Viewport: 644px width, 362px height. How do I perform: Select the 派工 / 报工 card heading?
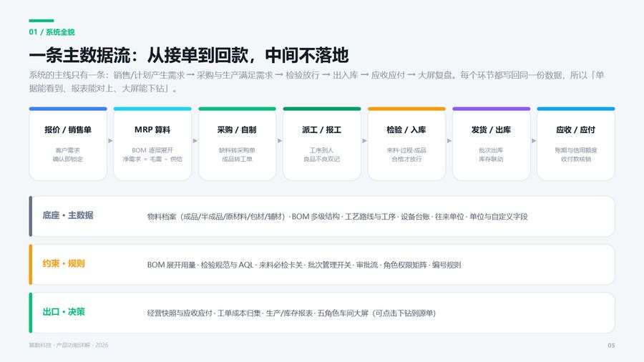[x=321, y=129]
